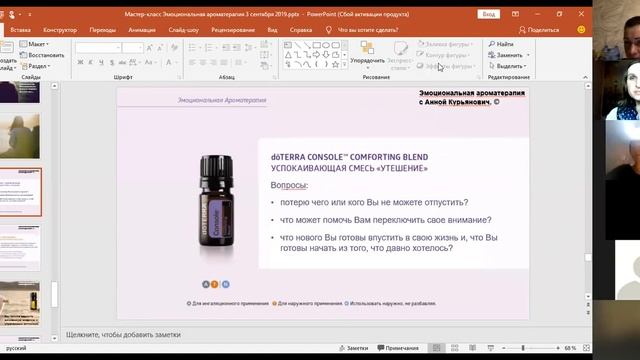Open the Вид view tab
640x360 pixels.
(x=272, y=30)
